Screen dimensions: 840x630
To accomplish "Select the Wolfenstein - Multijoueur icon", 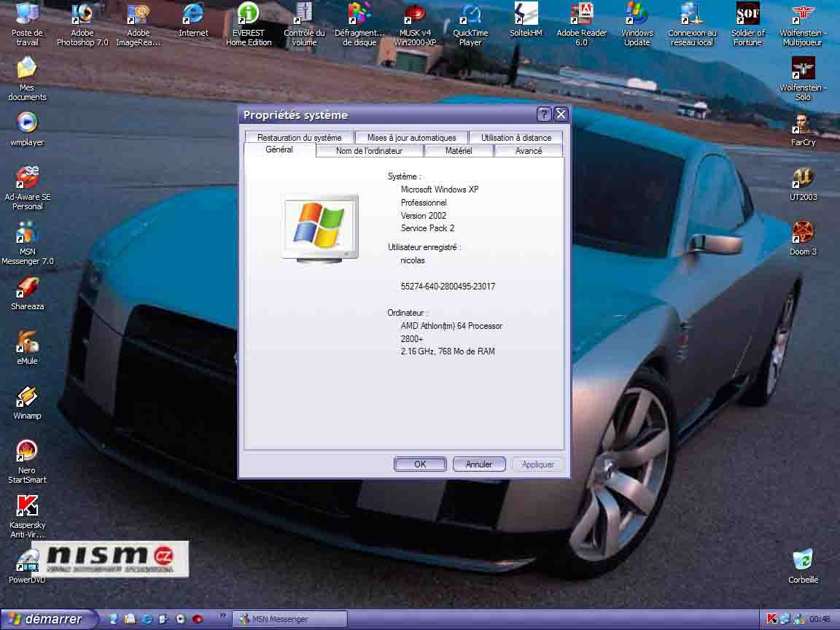I will (x=803, y=24).
